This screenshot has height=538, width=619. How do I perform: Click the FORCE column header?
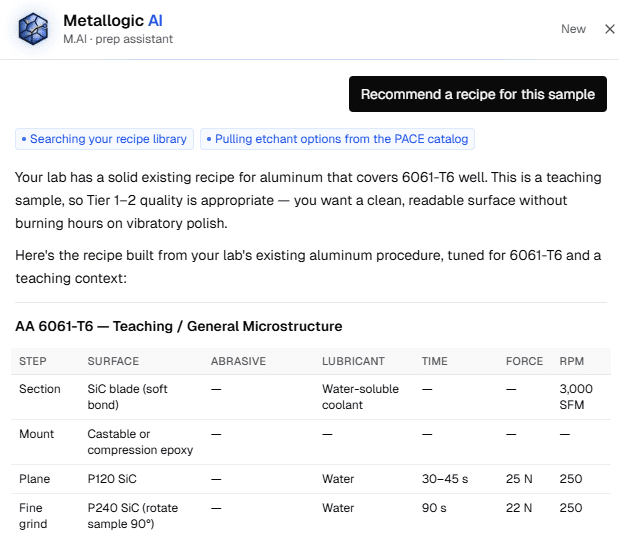coord(524,361)
